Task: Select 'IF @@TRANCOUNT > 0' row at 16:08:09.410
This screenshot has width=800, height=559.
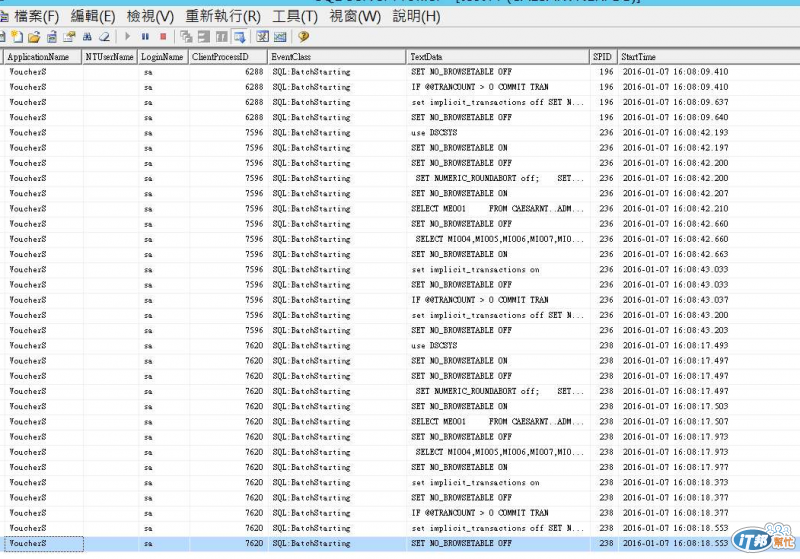Action: click(x=400, y=87)
